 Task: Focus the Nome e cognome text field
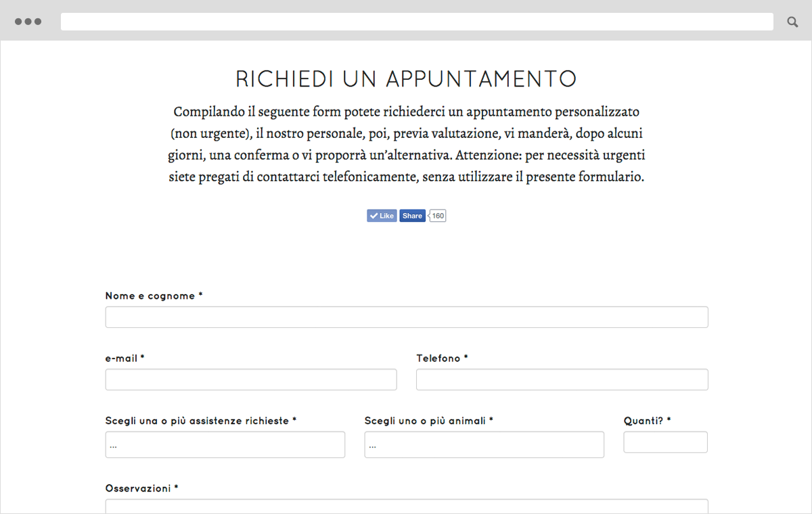(407, 317)
